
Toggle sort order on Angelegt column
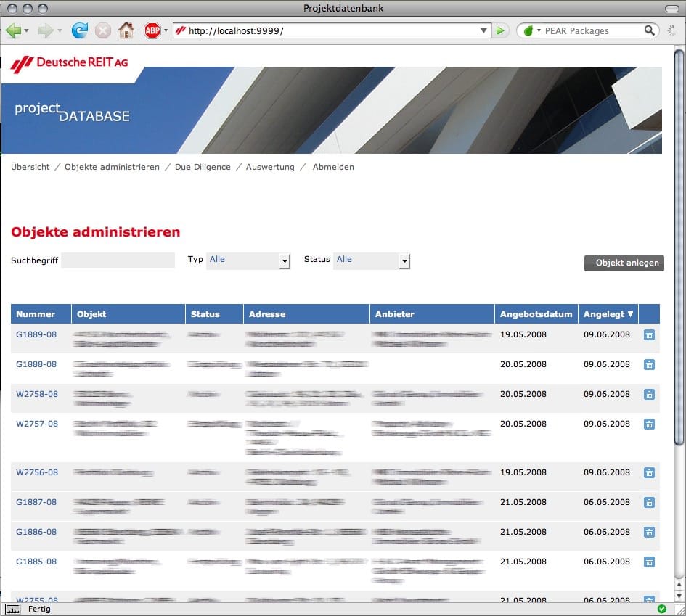click(x=608, y=314)
